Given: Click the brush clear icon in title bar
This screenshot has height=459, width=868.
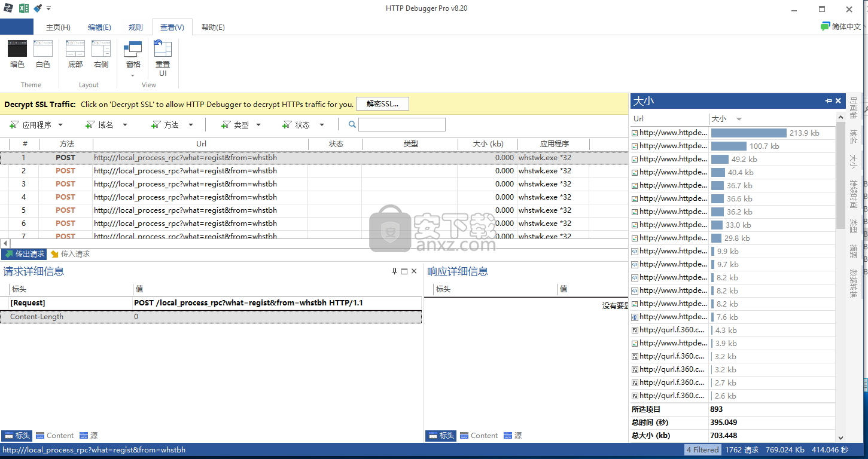Looking at the screenshot, I should pyautogui.click(x=38, y=8).
